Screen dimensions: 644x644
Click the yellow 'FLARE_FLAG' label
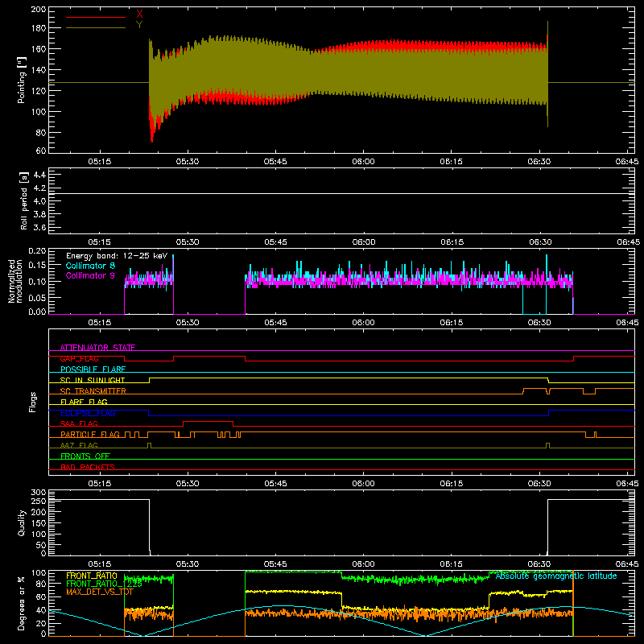(x=84, y=402)
